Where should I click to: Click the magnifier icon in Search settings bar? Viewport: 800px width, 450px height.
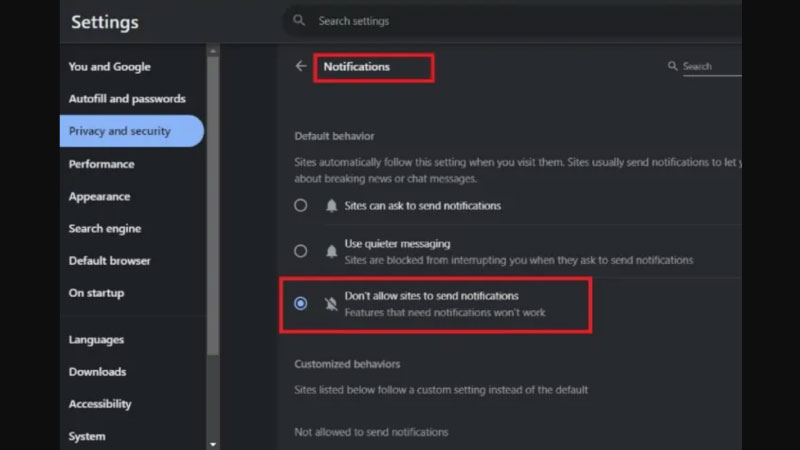[299, 21]
